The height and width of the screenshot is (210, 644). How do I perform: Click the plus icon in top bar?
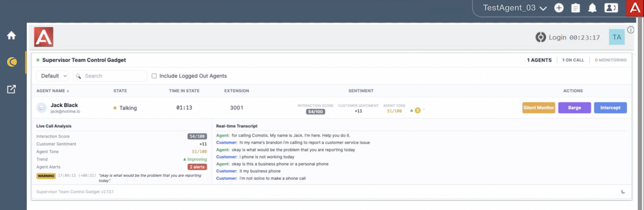click(x=559, y=8)
